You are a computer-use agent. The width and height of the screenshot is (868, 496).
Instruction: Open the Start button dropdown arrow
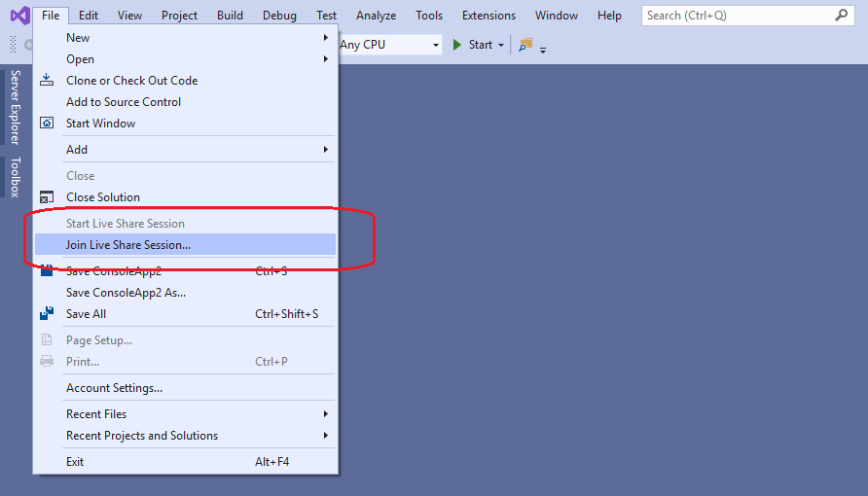point(501,46)
